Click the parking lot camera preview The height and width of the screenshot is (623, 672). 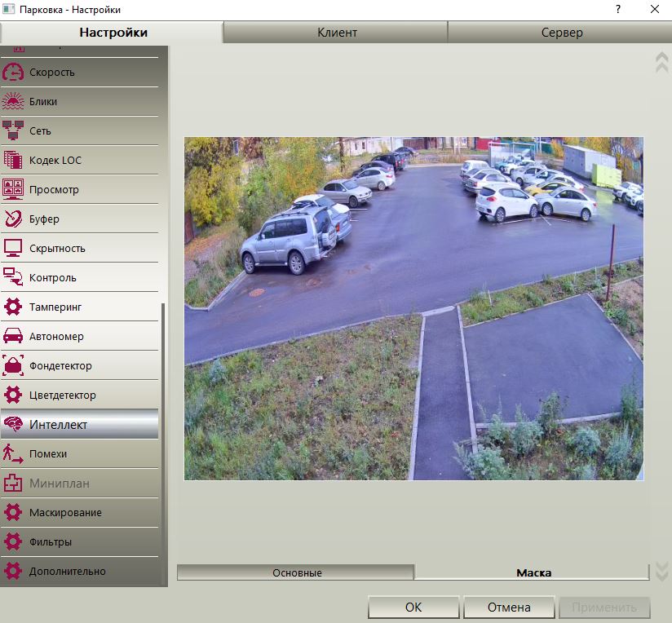[x=413, y=308]
